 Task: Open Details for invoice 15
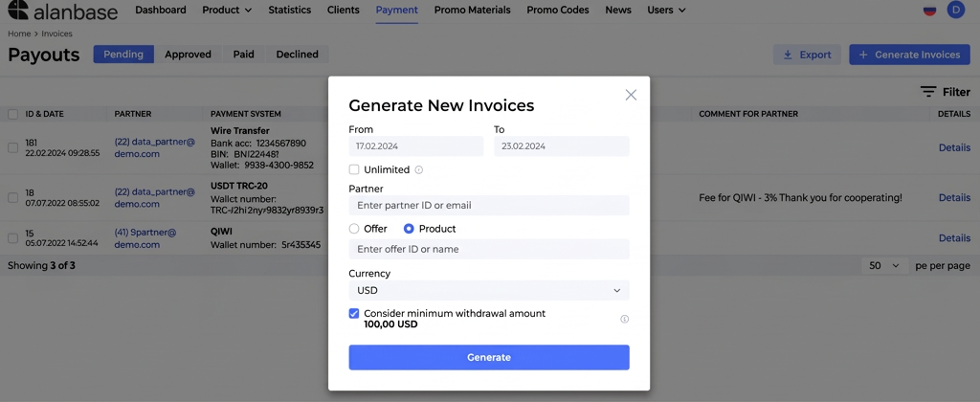click(x=954, y=238)
